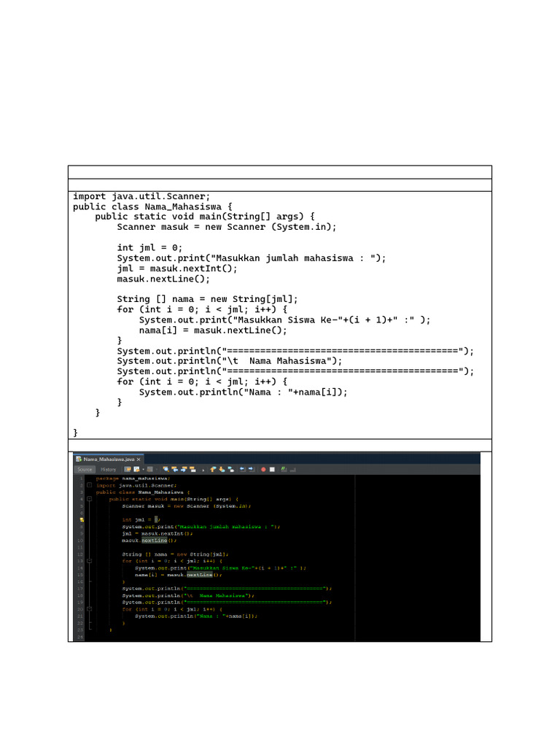Click the 'Nama Mahasiswa' println line in editor
This screenshot has height=747, width=560.
coord(188,595)
